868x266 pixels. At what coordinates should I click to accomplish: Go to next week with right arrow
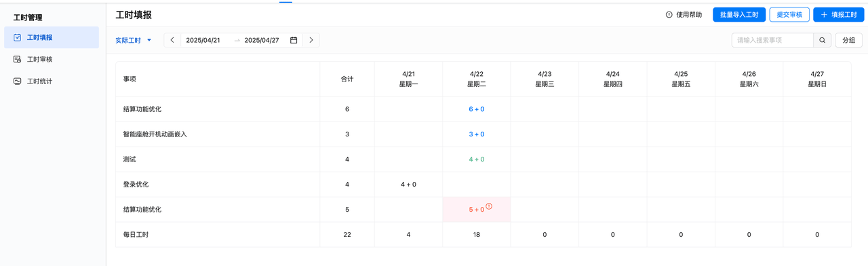[x=311, y=41]
